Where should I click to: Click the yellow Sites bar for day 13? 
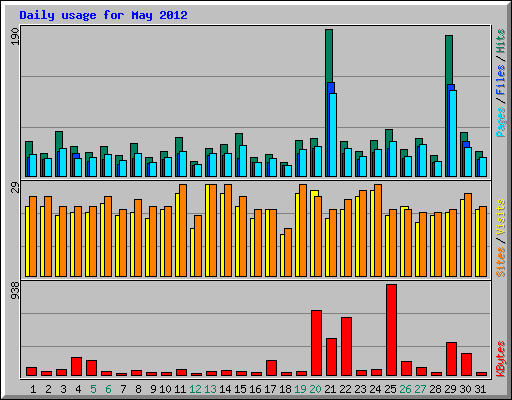(x=207, y=230)
